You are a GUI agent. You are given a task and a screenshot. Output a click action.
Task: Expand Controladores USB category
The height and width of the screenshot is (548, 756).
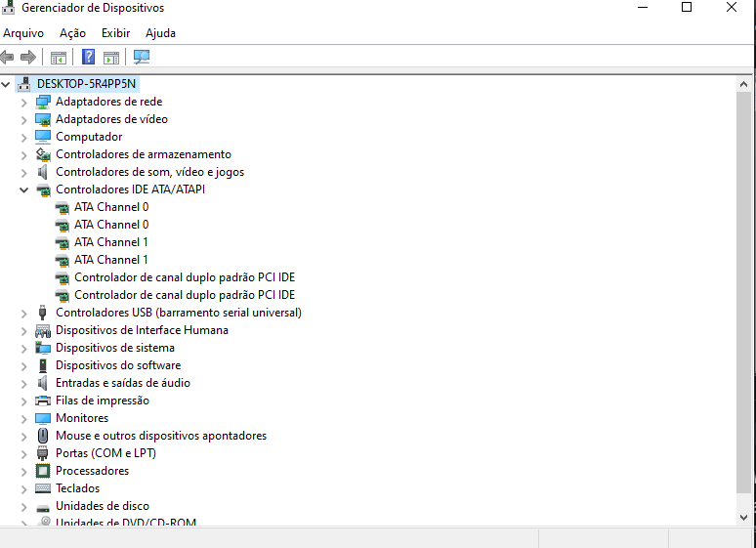[x=24, y=314]
